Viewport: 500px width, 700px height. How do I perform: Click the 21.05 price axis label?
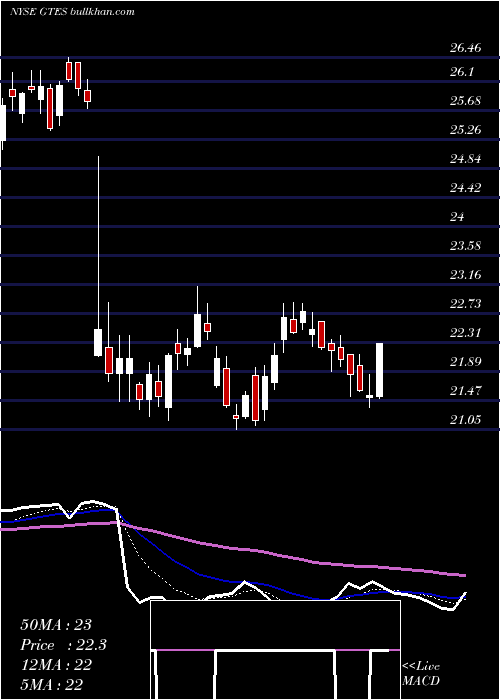(466, 420)
